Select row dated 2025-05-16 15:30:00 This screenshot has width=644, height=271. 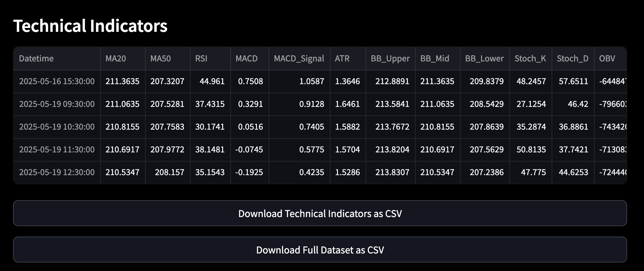[x=320, y=81]
